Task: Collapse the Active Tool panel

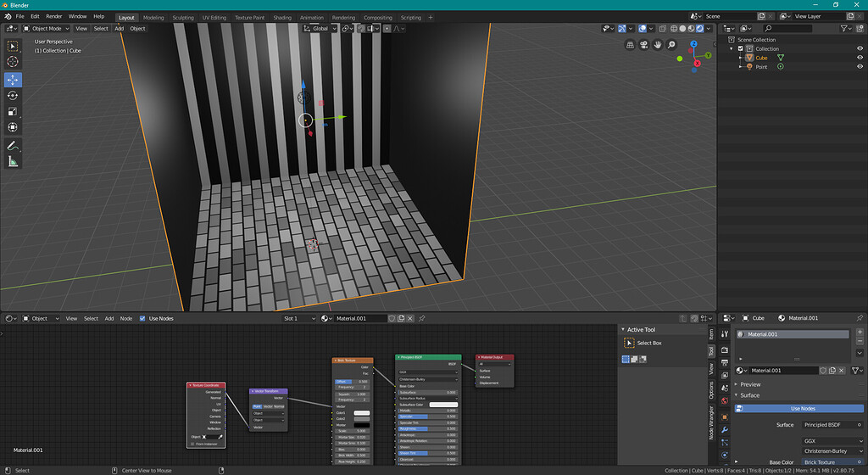Action: point(623,329)
